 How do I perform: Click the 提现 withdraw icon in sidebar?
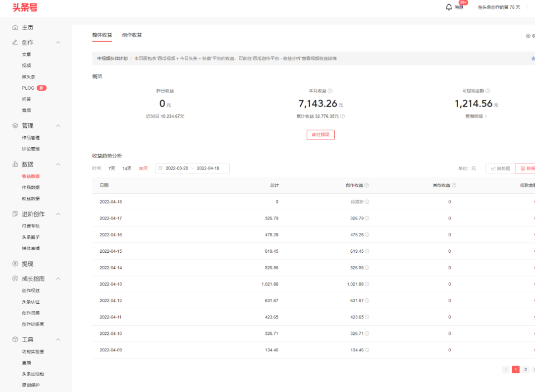point(15,264)
